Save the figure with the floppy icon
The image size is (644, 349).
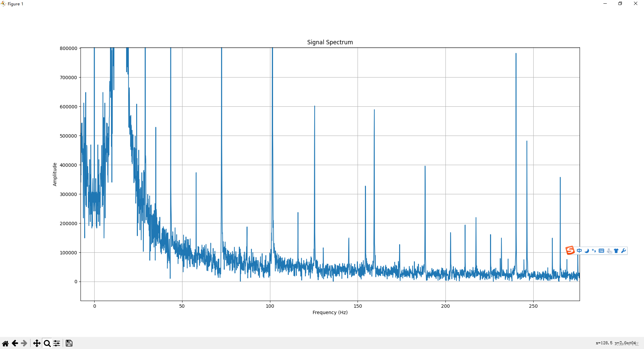pos(69,343)
